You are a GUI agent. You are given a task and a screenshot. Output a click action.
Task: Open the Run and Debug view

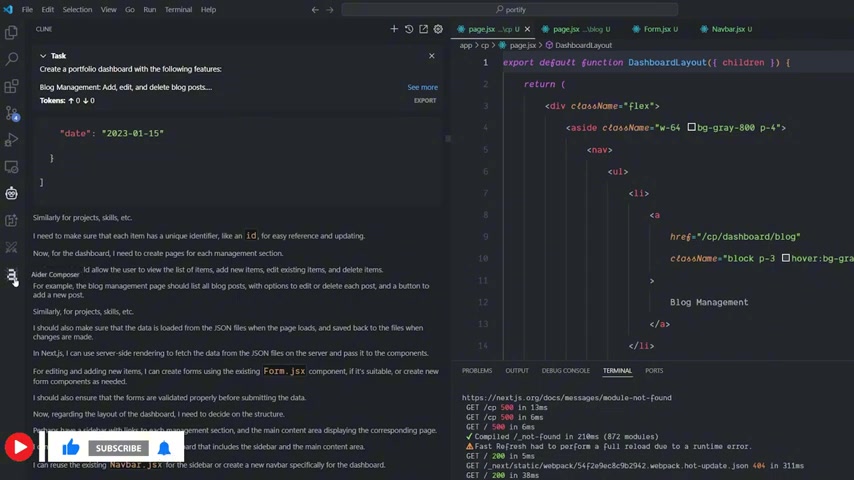(x=11, y=140)
